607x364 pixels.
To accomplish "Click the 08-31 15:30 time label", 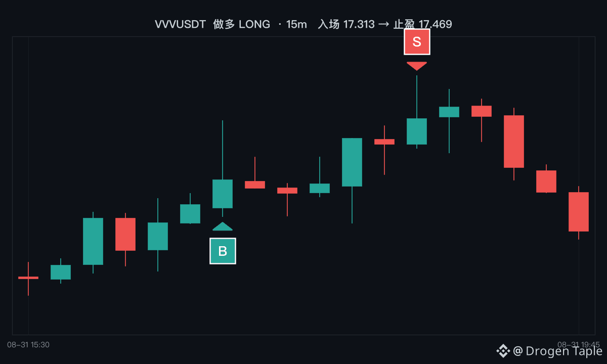I will click(x=28, y=345).
